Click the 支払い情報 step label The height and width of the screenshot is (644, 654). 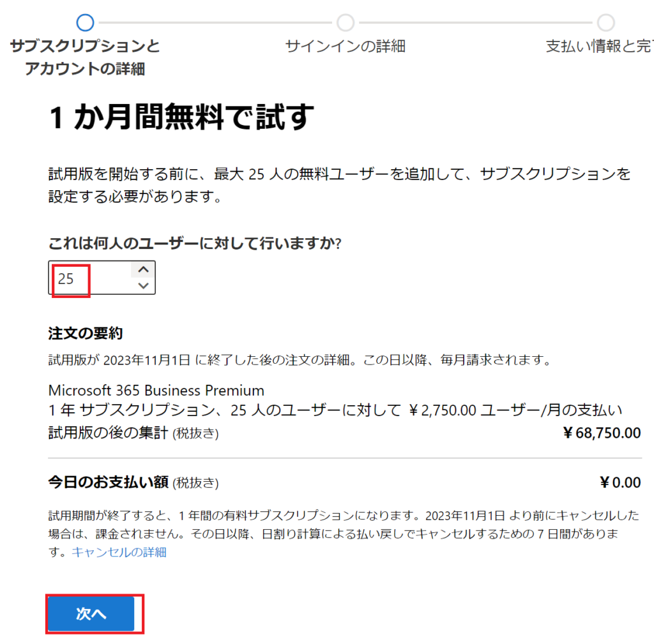point(599,46)
